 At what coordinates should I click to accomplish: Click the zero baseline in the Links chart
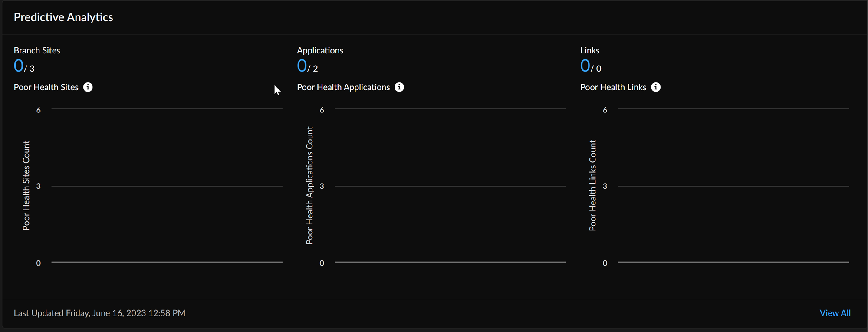(733, 262)
